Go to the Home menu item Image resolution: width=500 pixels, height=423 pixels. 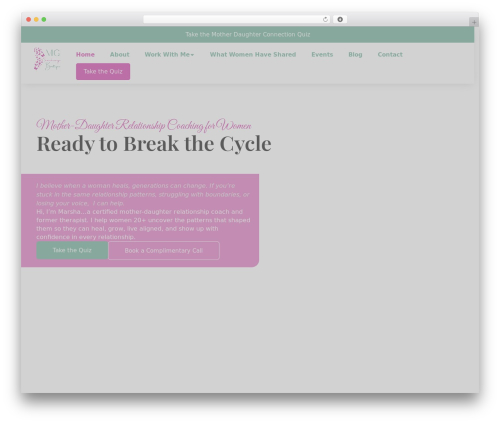click(x=85, y=54)
